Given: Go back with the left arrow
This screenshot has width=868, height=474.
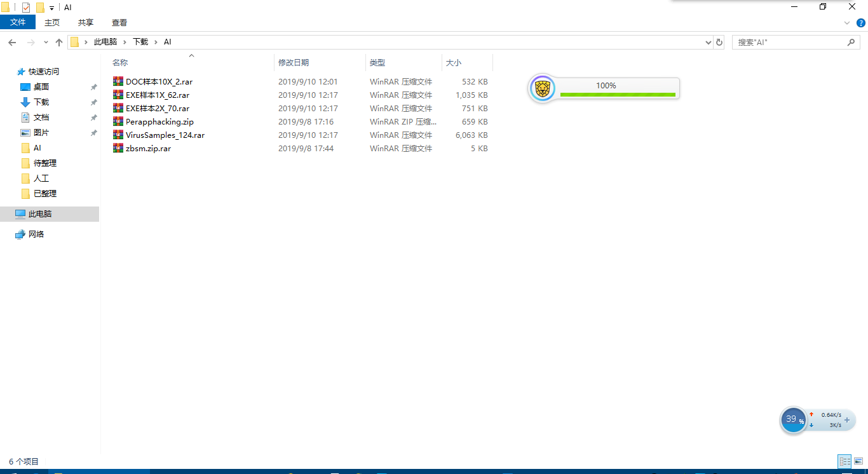Looking at the screenshot, I should pyautogui.click(x=12, y=42).
